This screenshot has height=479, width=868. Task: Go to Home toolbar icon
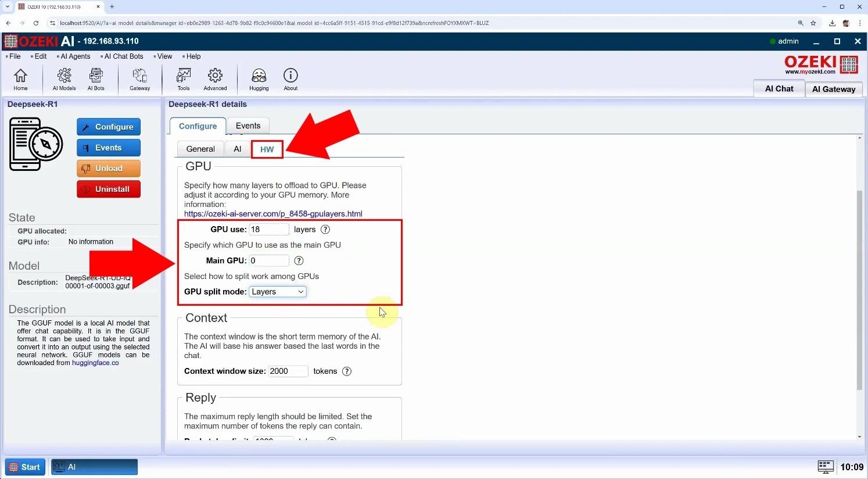[20, 79]
